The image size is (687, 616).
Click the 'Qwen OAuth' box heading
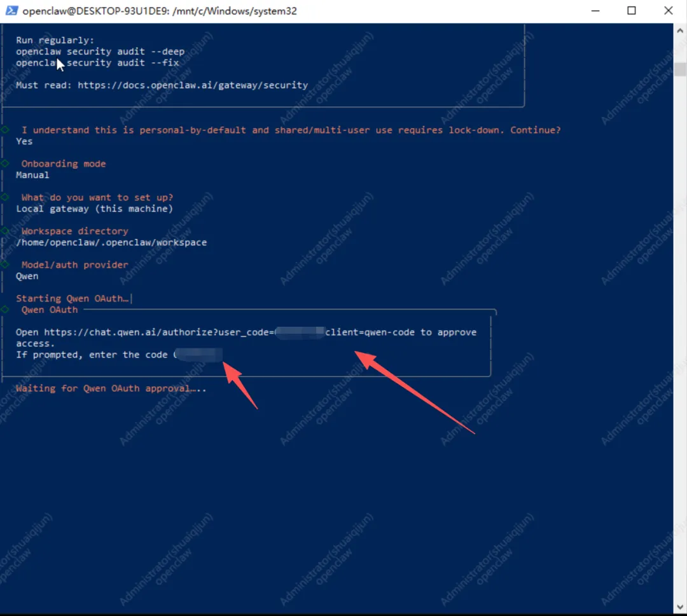(50, 310)
